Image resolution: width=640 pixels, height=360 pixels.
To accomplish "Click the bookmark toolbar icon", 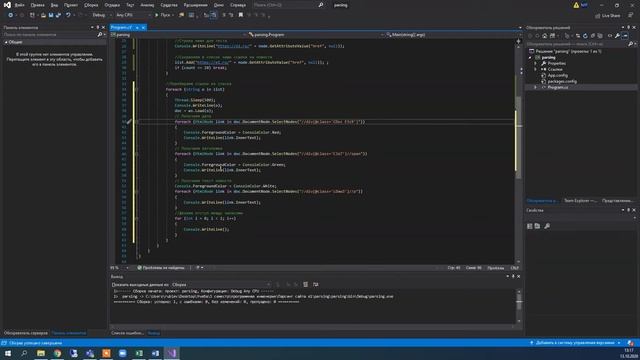I will 241,15.
